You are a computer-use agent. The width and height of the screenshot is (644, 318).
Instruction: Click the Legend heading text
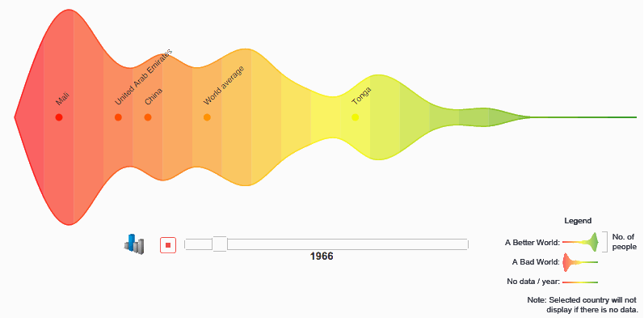point(578,221)
